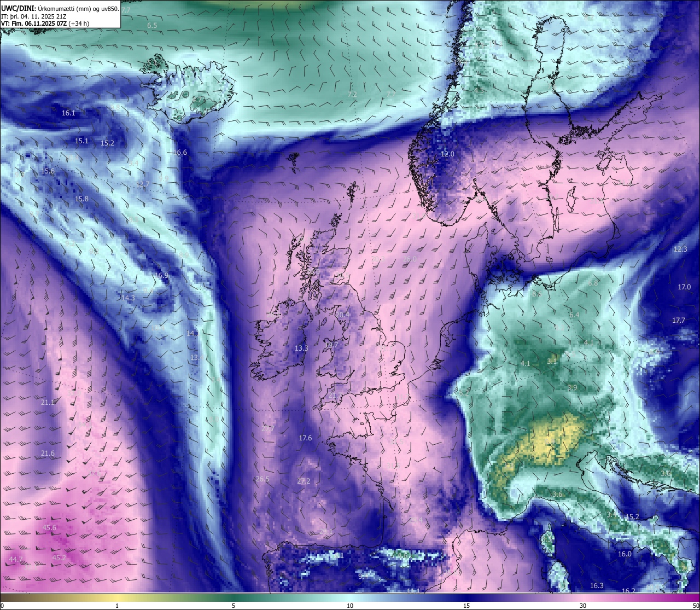Image resolution: width=700 pixels, height=610 pixels.
Task: Click the 3.1 value over Germany
Action: [551, 361]
